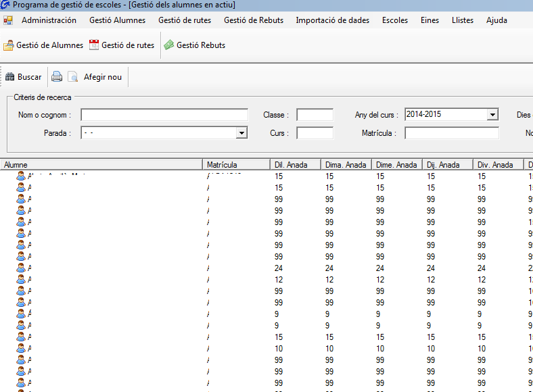Open the Ajuda menu
Viewport: 533px width, 392px height.
pos(496,20)
